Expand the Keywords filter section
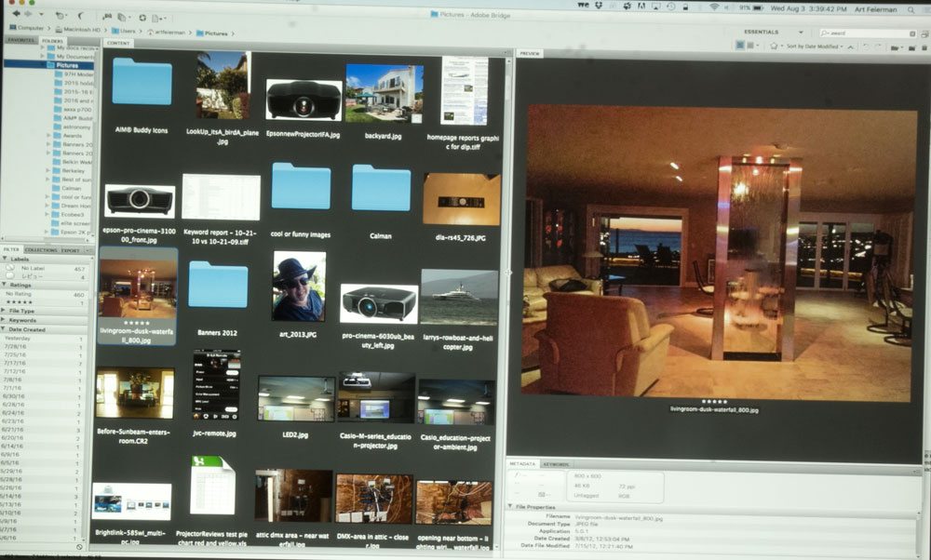This screenshot has height=560, width=931. (x=5, y=320)
